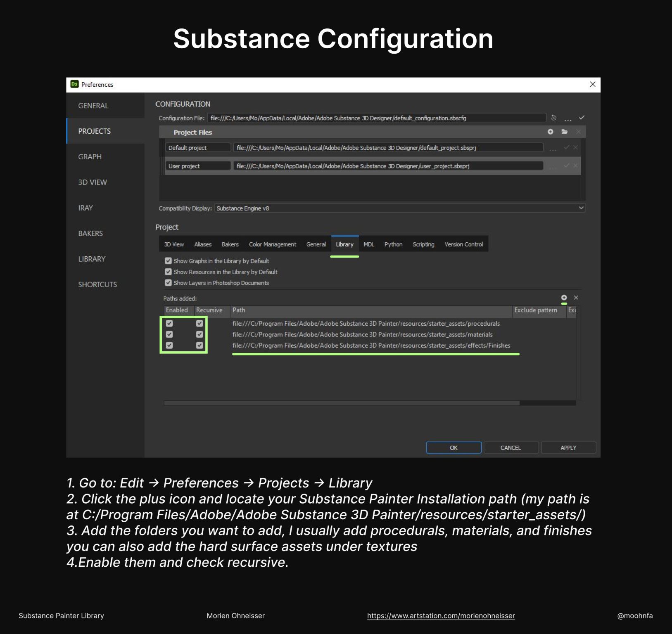The width and height of the screenshot is (672, 634).
Task: Select GRAPH in the preferences sidebar
Action: (90, 157)
